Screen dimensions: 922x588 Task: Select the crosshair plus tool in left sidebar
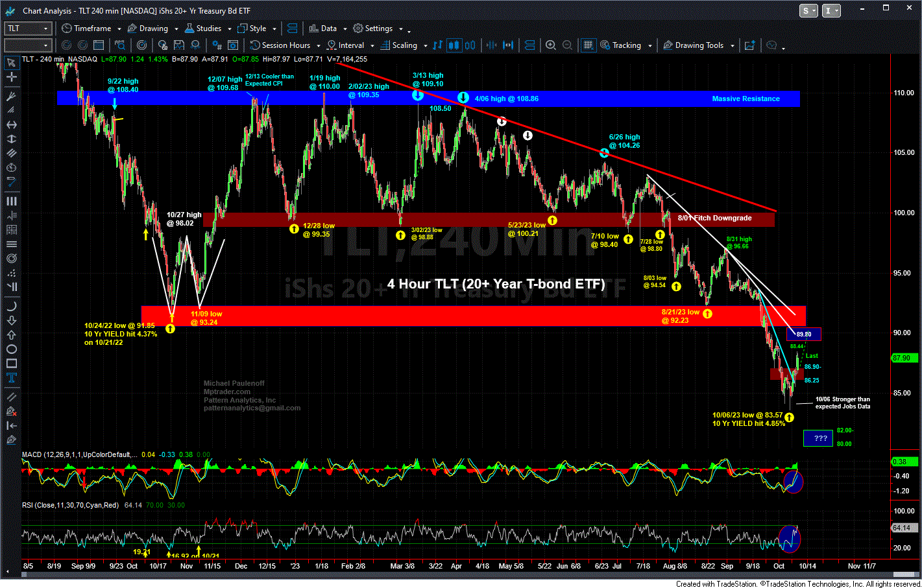tap(11, 77)
